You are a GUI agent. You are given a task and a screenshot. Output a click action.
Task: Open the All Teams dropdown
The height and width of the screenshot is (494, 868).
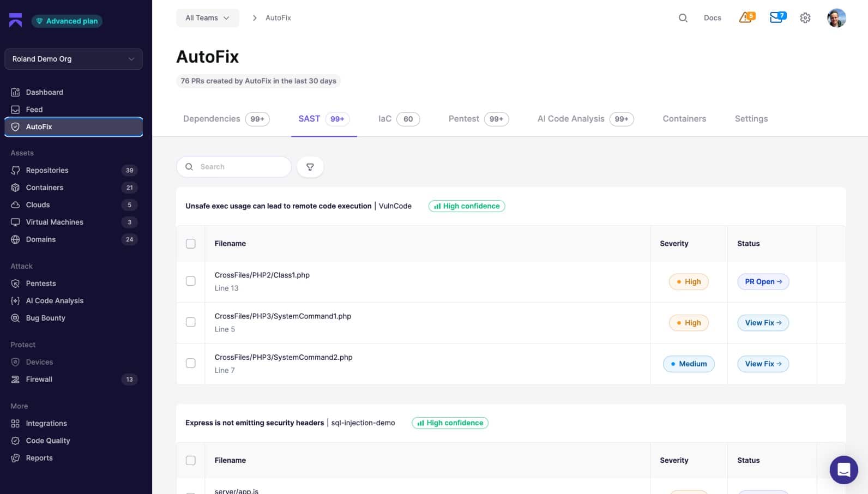[208, 18]
